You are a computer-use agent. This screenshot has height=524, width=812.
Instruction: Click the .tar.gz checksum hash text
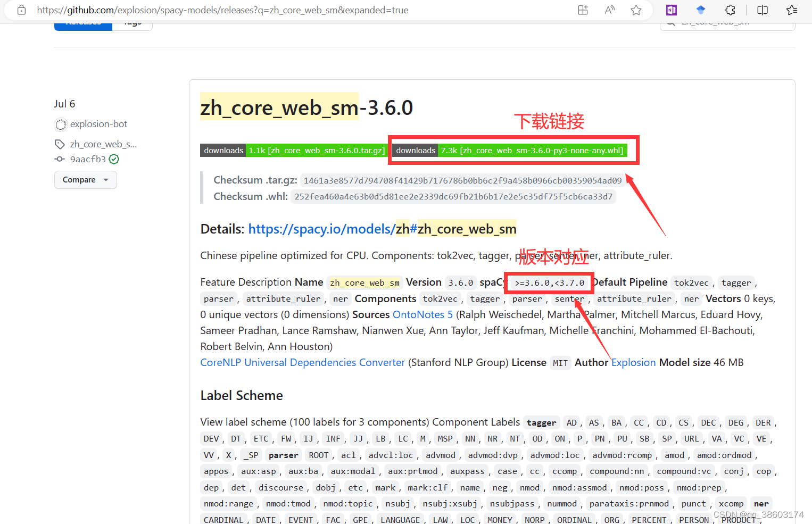point(462,181)
